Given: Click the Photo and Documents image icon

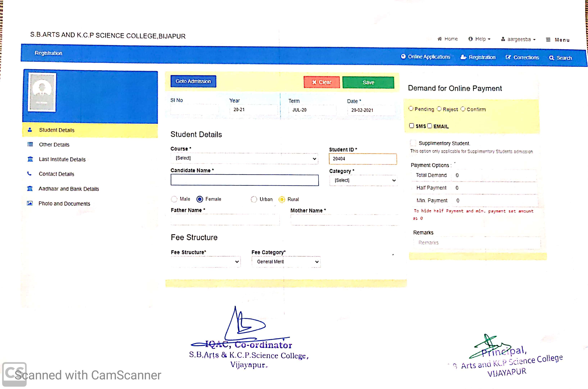Looking at the screenshot, I should pos(30,203).
